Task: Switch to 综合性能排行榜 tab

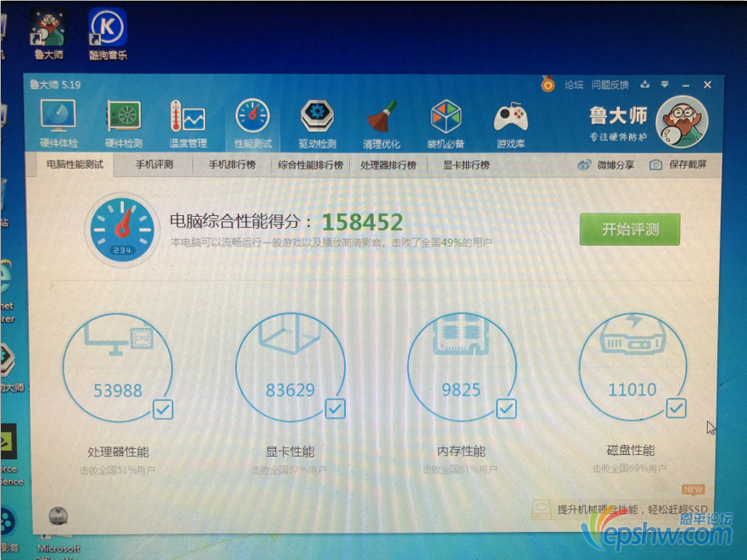Action: point(310,165)
